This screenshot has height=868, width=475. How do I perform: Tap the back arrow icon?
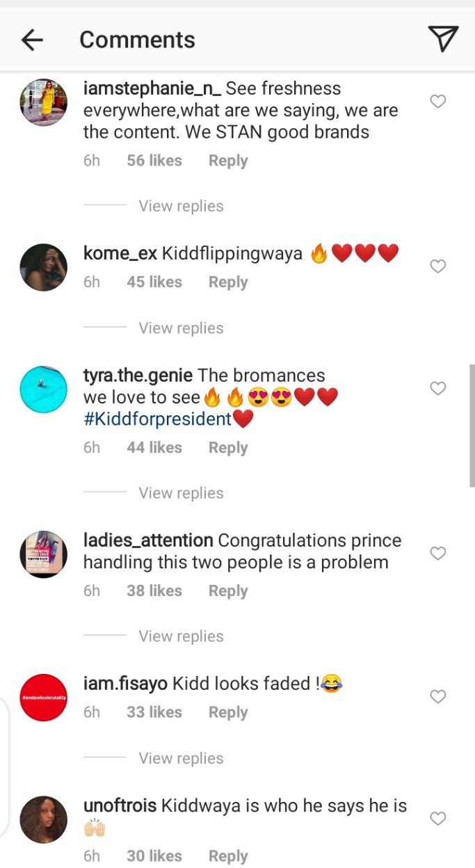[x=32, y=40]
